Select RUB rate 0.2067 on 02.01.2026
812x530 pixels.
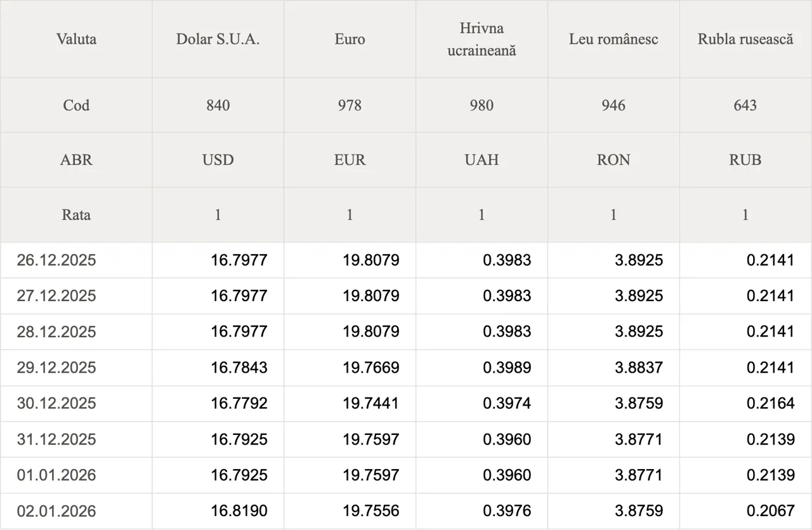tap(770, 511)
